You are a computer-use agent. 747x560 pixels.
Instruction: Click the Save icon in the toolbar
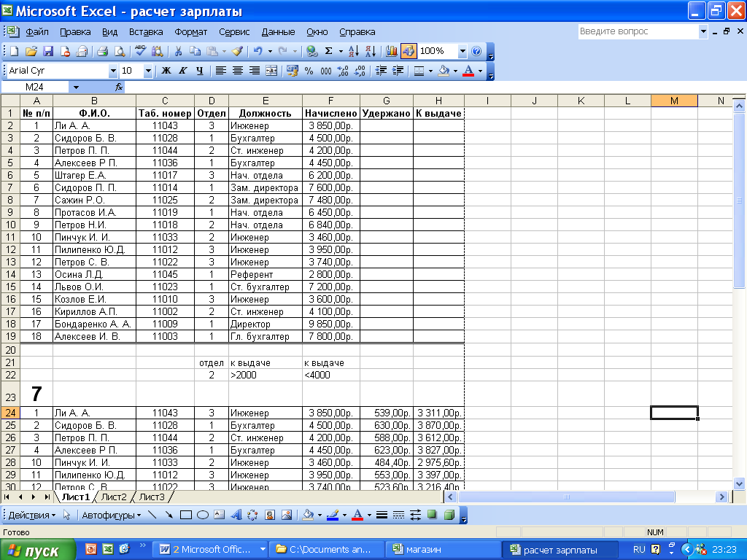(x=48, y=51)
